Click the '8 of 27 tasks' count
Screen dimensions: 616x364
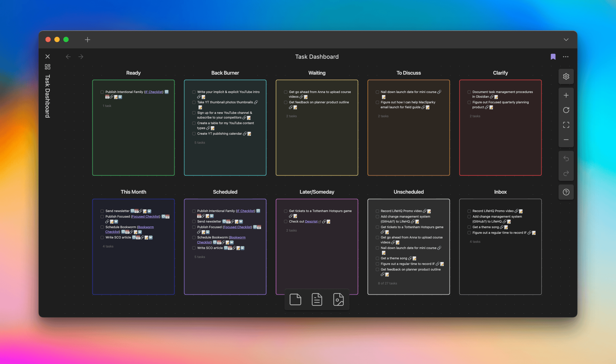pyautogui.click(x=387, y=283)
